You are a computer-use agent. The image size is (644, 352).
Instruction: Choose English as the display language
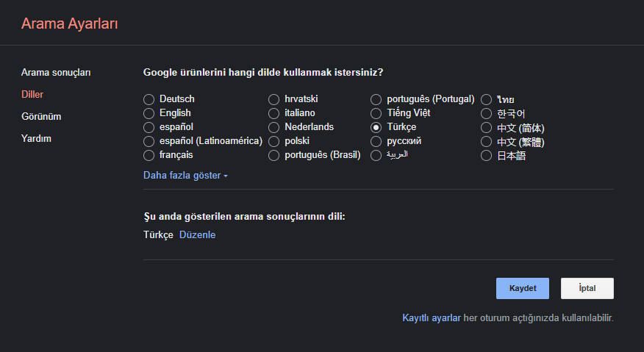click(149, 113)
